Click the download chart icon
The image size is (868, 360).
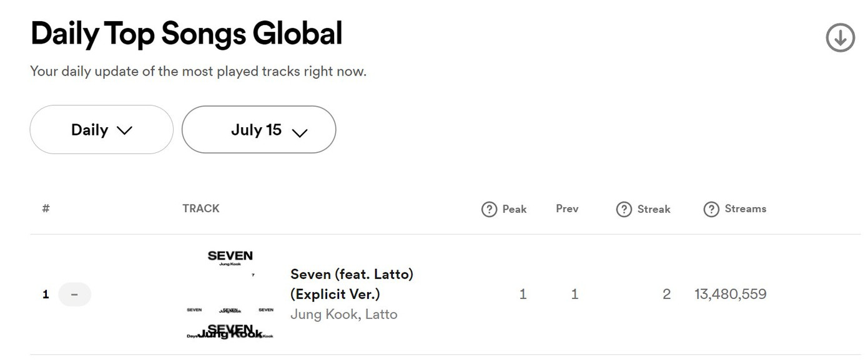[839, 37]
